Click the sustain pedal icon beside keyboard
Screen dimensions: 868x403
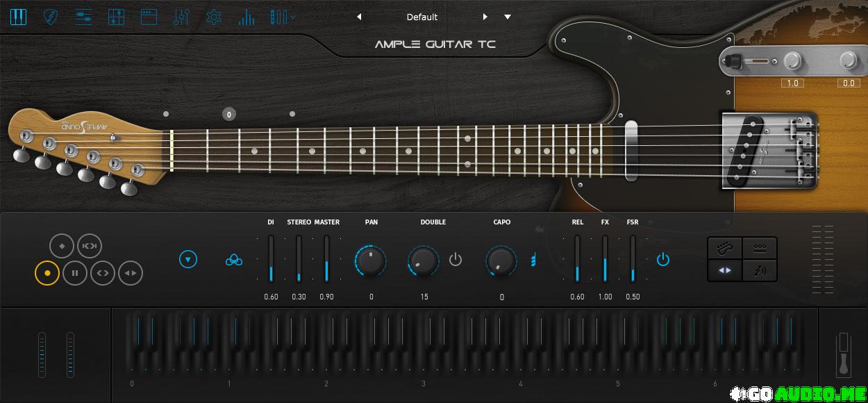coord(844,354)
